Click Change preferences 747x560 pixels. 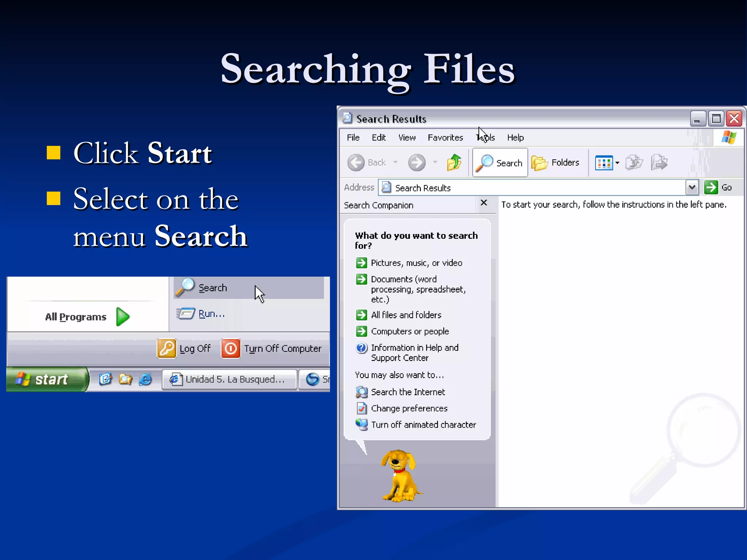402,408
